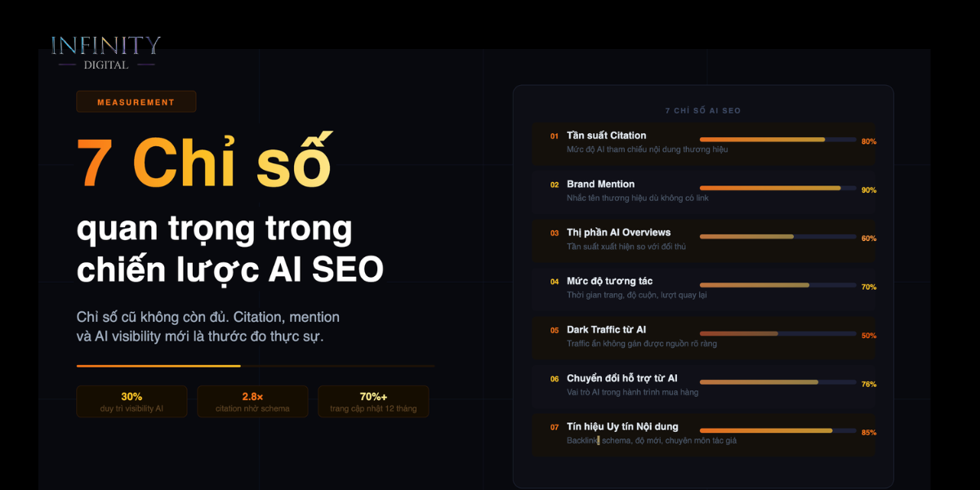Click the 'chiến lược AI SEO' title text

(x=230, y=270)
